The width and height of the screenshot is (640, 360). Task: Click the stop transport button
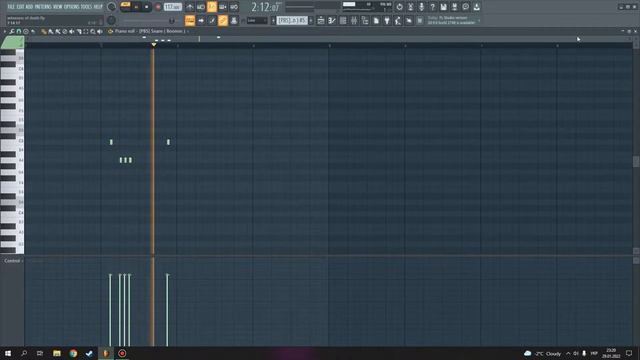[147, 7]
